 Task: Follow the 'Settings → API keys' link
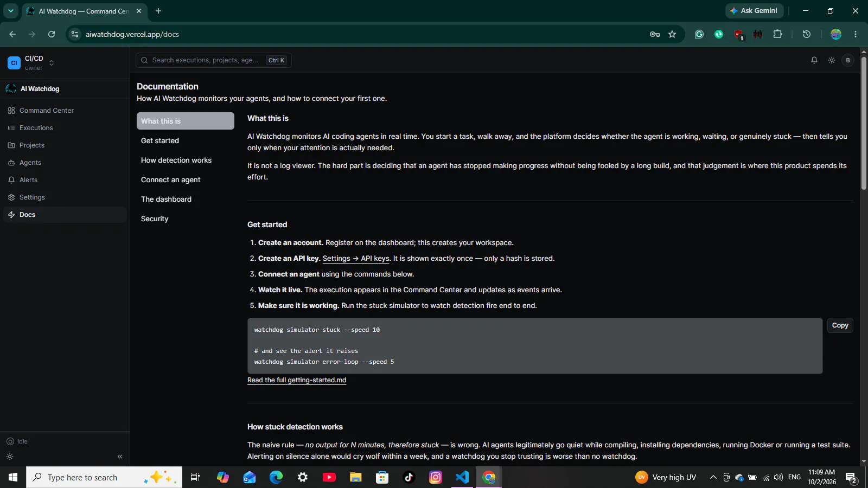[x=356, y=259]
